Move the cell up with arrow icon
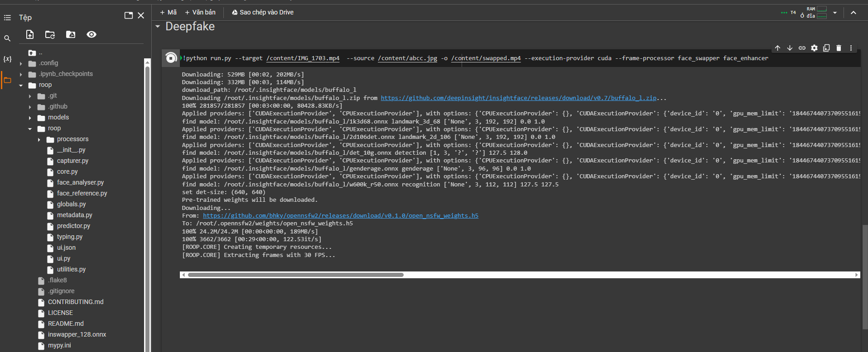This screenshot has width=868, height=352. pyautogui.click(x=777, y=48)
